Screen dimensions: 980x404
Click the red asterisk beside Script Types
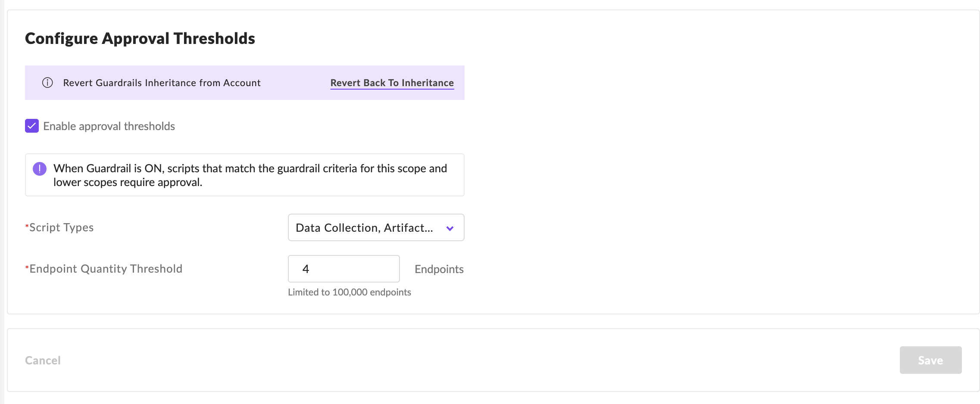[x=27, y=227]
